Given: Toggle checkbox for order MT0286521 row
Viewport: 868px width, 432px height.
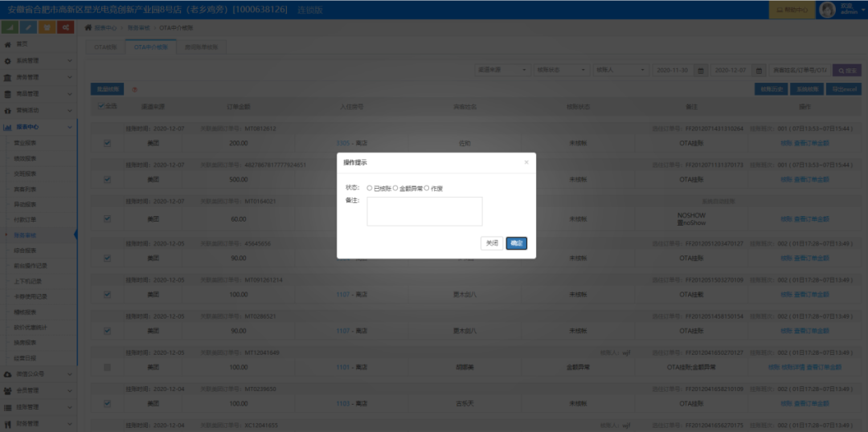Looking at the screenshot, I should pyautogui.click(x=108, y=331).
